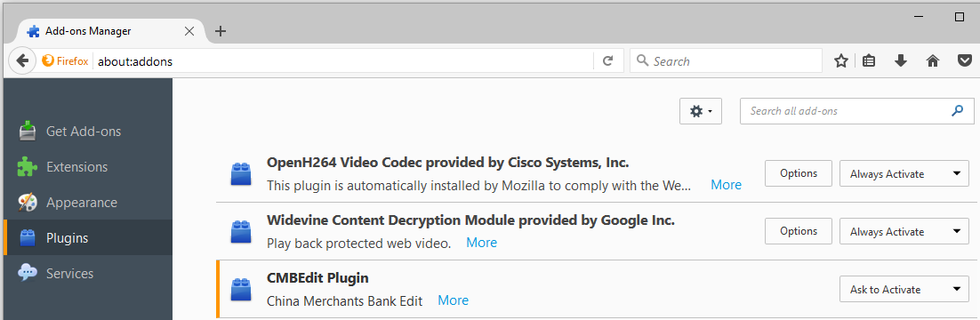
Task: Open the gear tools dropdown menu
Action: tap(701, 111)
